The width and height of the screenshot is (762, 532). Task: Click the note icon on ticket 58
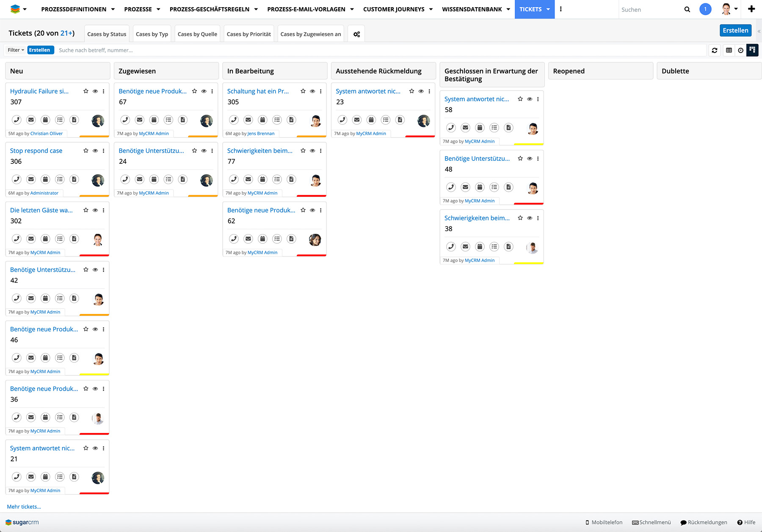[508, 128]
